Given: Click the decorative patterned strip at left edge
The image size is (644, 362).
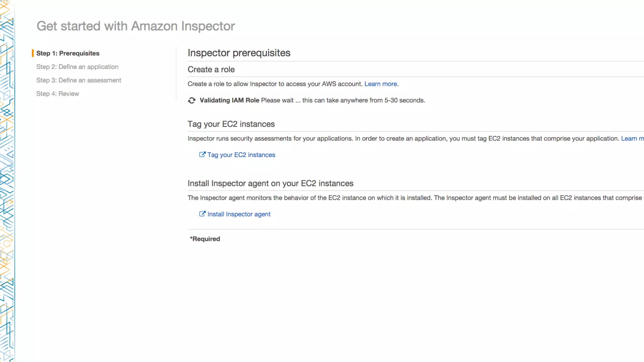Looking at the screenshot, I should click(7, 181).
